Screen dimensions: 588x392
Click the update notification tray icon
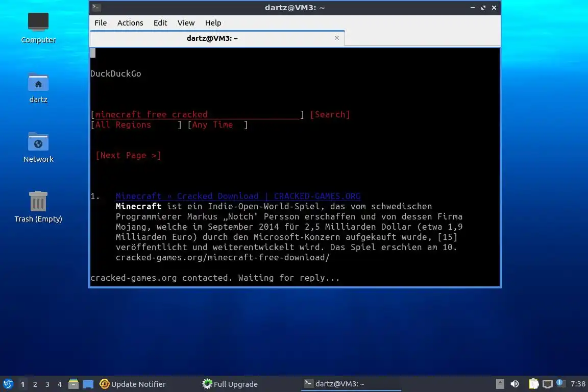[x=560, y=383]
